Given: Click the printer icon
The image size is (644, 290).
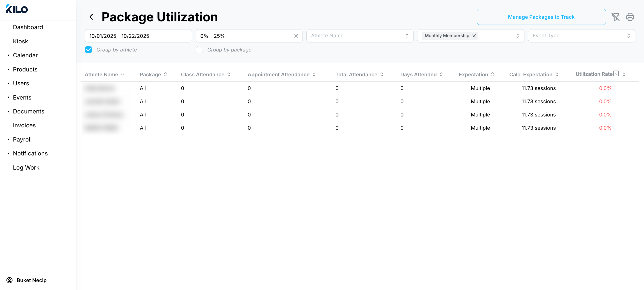Looking at the screenshot, I should coord(630,17).
